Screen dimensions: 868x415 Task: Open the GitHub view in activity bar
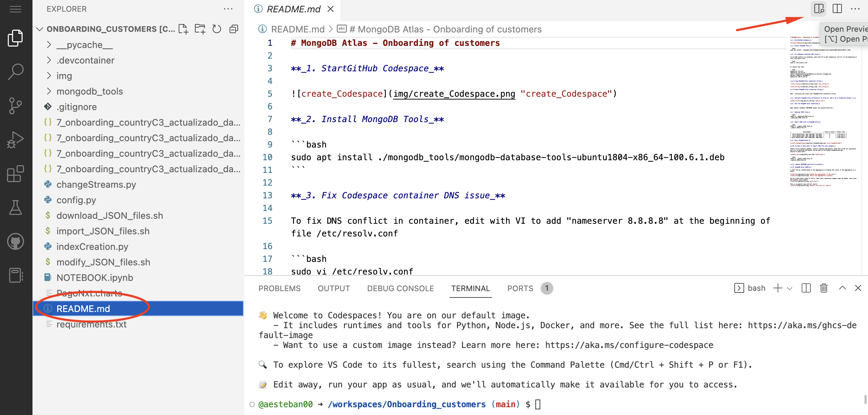point(16,242)
